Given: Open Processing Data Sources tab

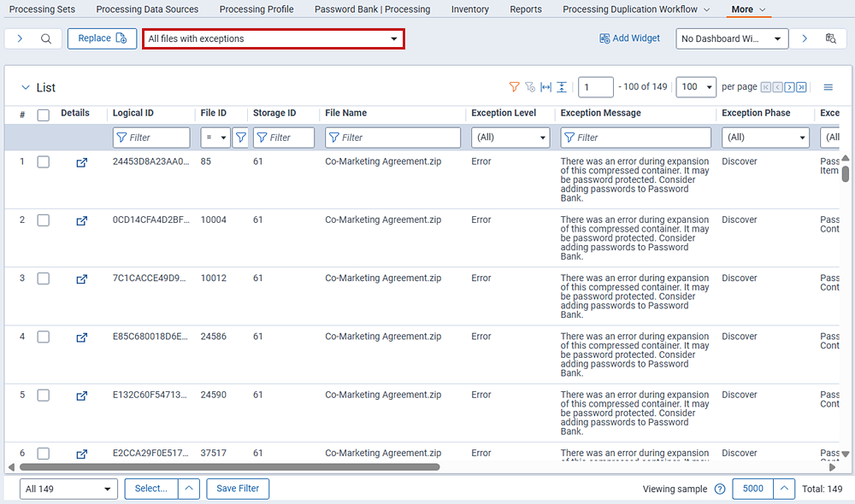Looking at the screenshot, I should pos(147,9).
